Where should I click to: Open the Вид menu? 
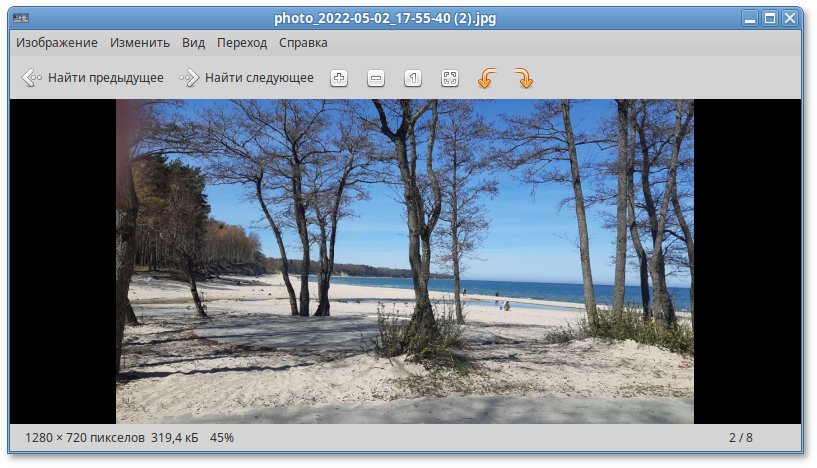coord(194,43)
